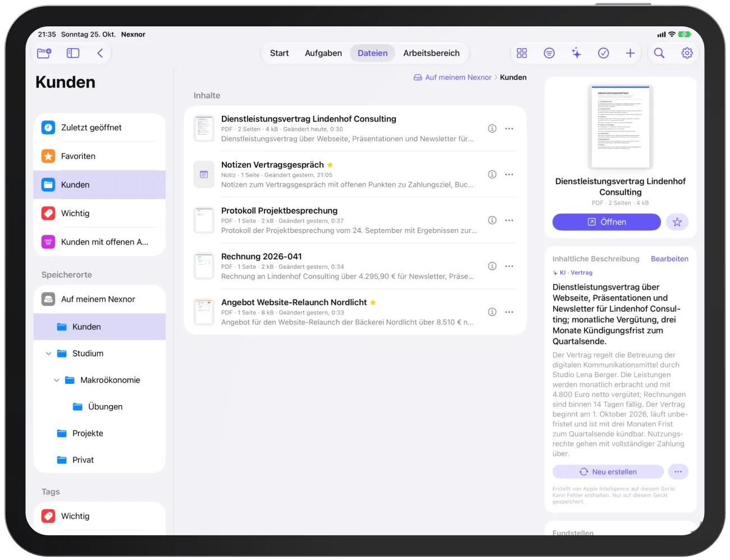Screen dimensions: 730x560
Task: Collapse the Studium folder
Action: [49, 354]
